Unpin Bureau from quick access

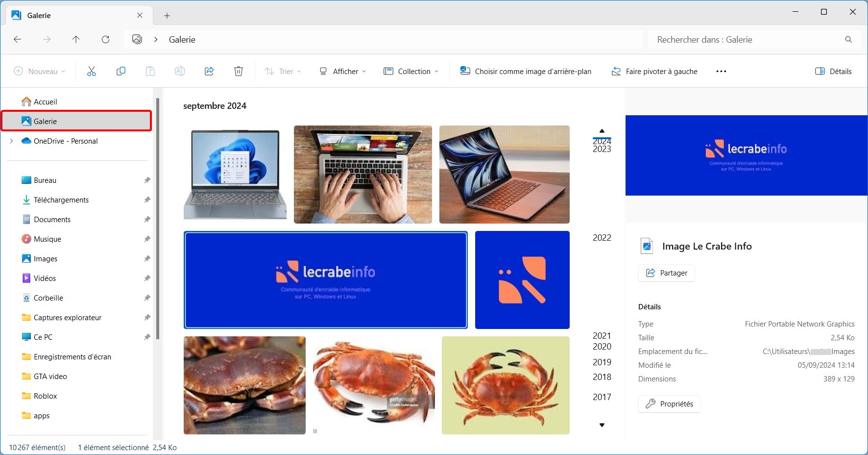(147, 180)
